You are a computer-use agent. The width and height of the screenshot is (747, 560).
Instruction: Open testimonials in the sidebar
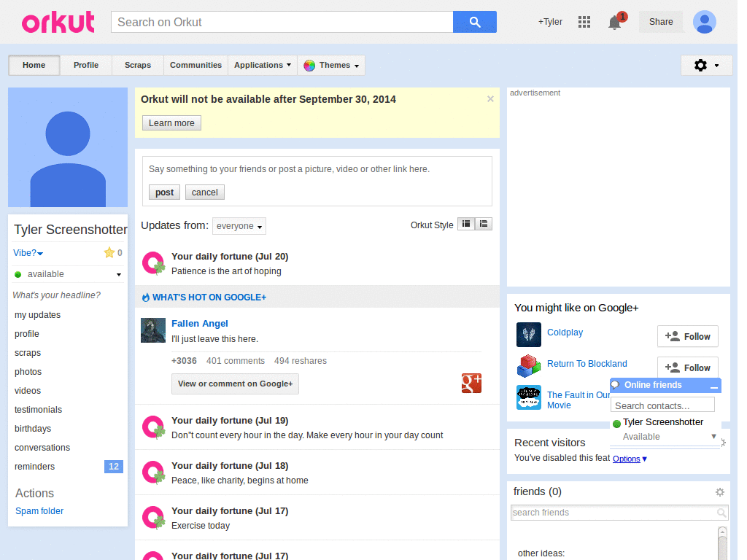(38, 410)
